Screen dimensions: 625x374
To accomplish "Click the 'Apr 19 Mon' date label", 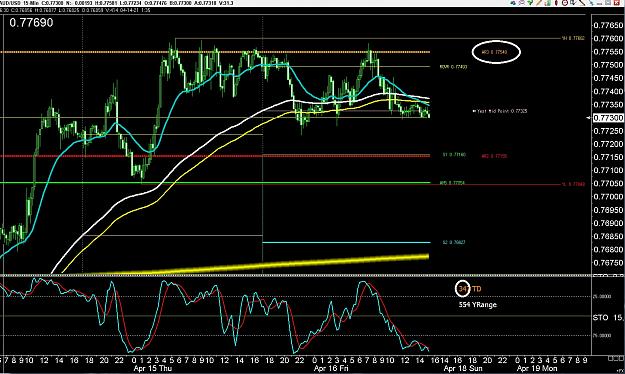I will click(x=537, y=368).
